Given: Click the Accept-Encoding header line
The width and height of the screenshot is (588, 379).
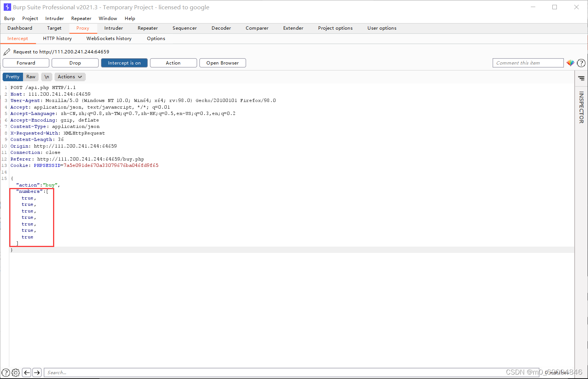Looking at the screenshot, I should click(55, 120).
